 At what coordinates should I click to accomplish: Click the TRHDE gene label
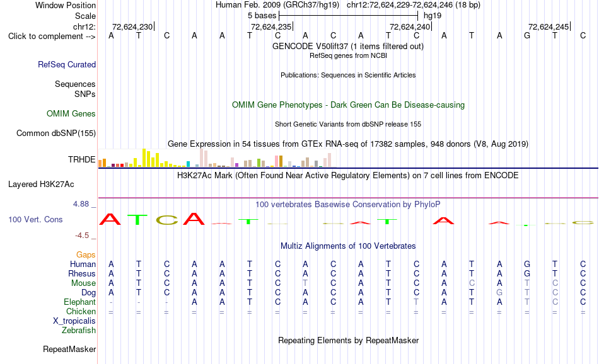[82, 159]
